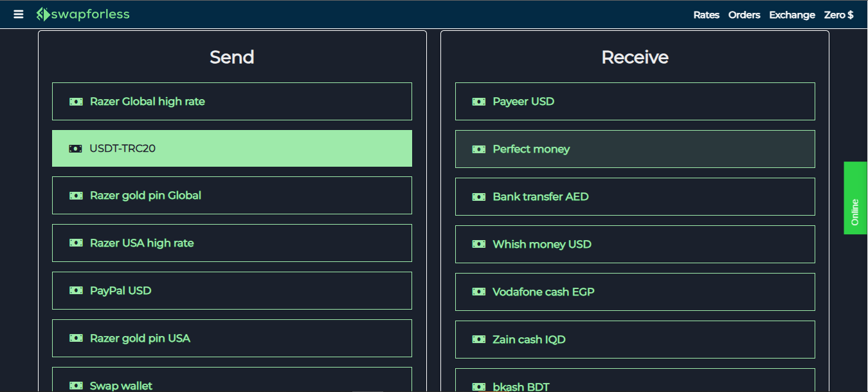This screenshot has height=392, width=868.
Task: Open the hamburger navigation menu
Action: (18, 14)
